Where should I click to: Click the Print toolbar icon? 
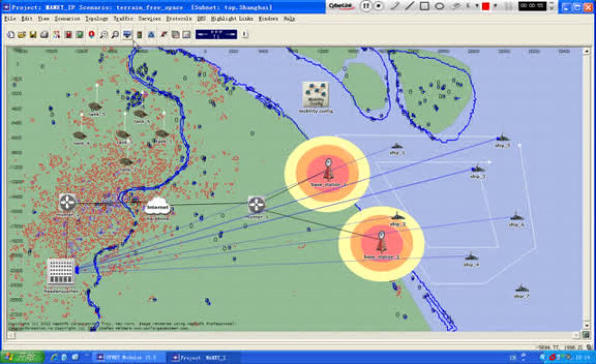click(45, 35)
